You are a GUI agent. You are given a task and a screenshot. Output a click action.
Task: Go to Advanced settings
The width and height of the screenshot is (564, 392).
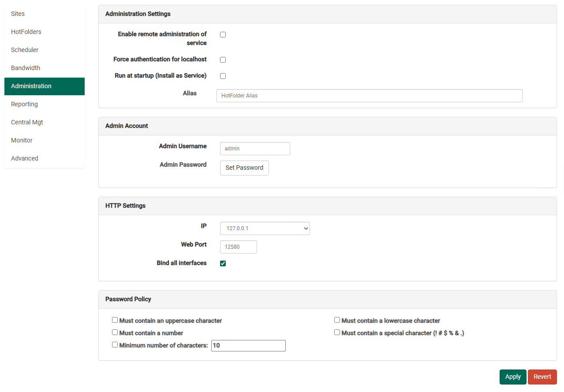coord(45,158)
